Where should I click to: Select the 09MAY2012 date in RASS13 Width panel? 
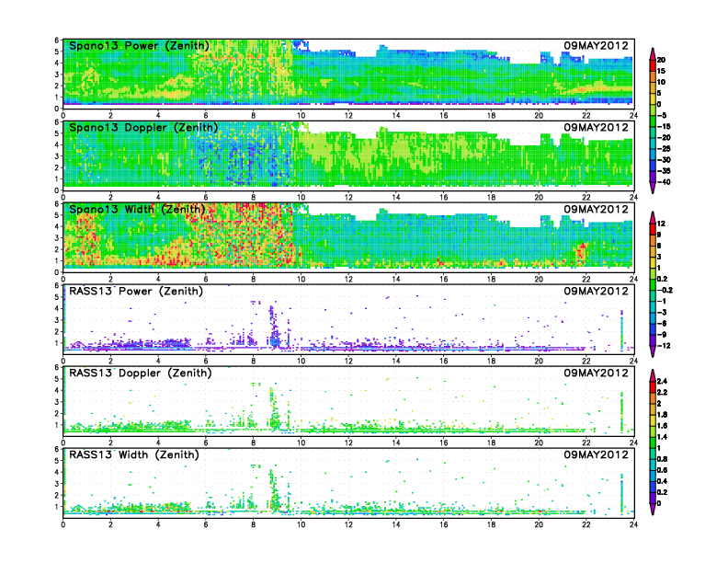click(x=596, y=454)
